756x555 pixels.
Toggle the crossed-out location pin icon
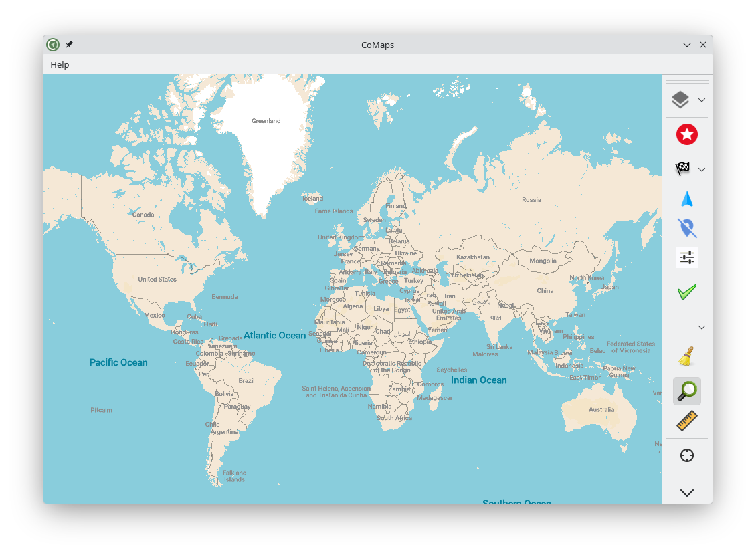pyautogui.click(x=687, y=228)
